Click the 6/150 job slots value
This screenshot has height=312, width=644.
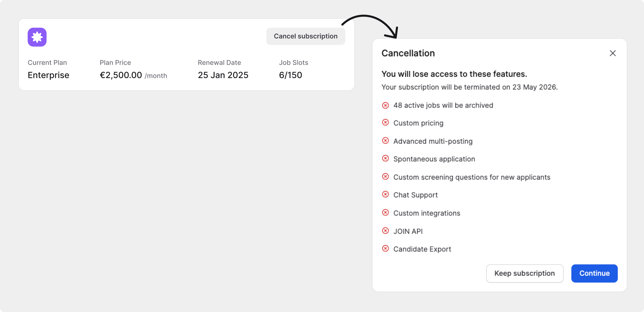point(290,75)
